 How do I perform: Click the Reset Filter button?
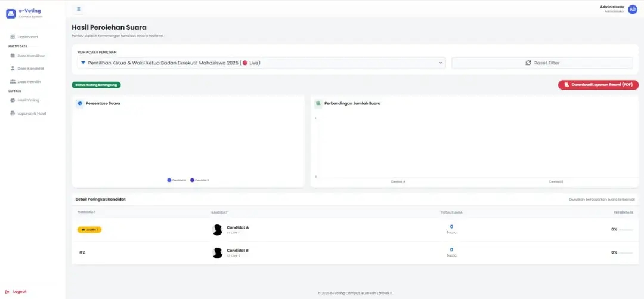(542, 63)
